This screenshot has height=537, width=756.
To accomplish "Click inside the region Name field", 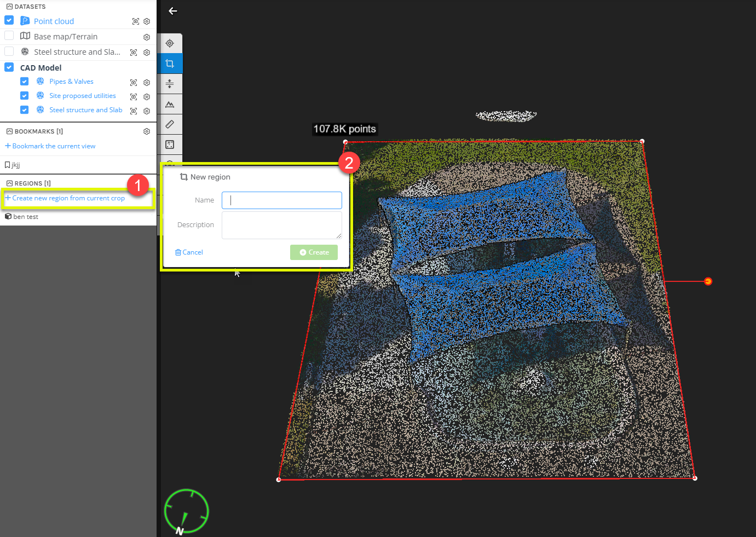I will 281,200.
